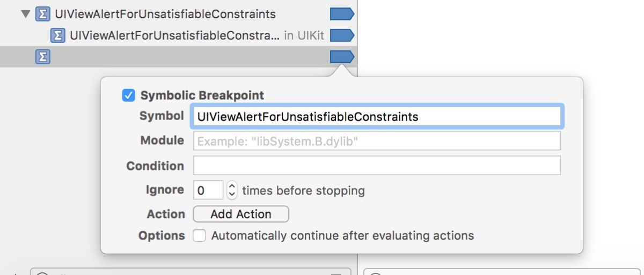Click the sigma icon in the highlighted row

pos(42,56)
